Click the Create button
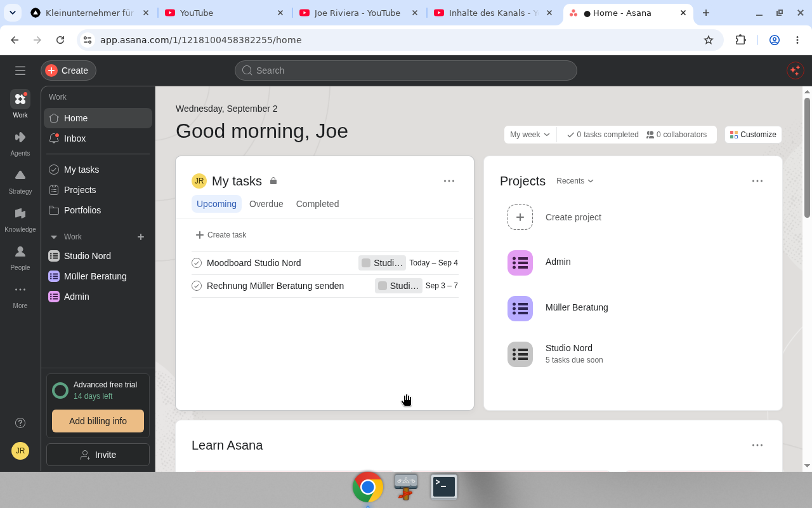This screenshot has height=508, width=812. (x=69, y=70)
